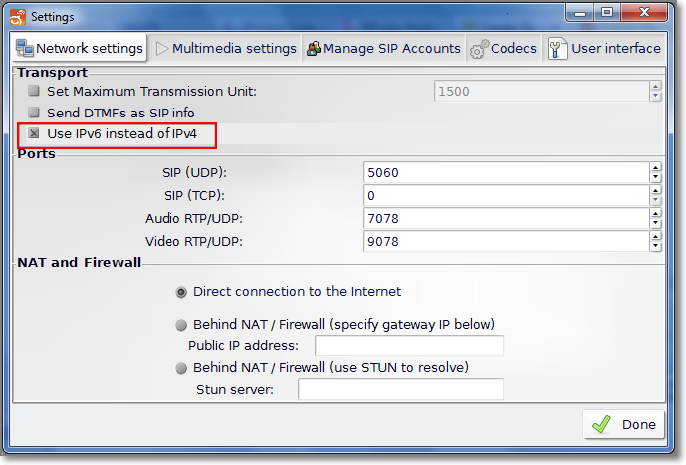
Task: Increase the MTU value stepper
Action: coord(655,86)
